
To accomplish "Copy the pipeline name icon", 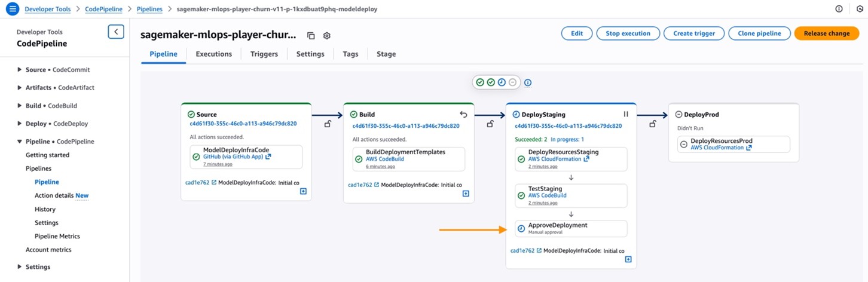I will click(x=311, y=36).
